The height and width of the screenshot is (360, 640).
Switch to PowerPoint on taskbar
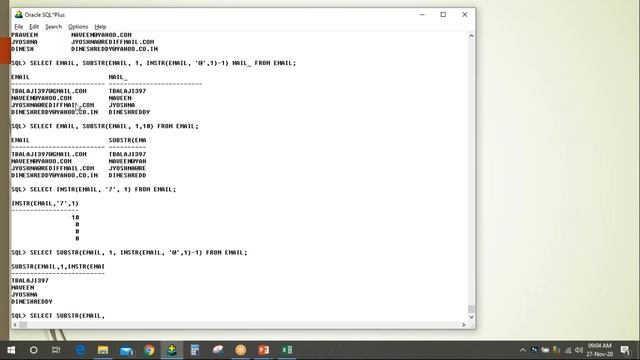(x=264, y=350)
